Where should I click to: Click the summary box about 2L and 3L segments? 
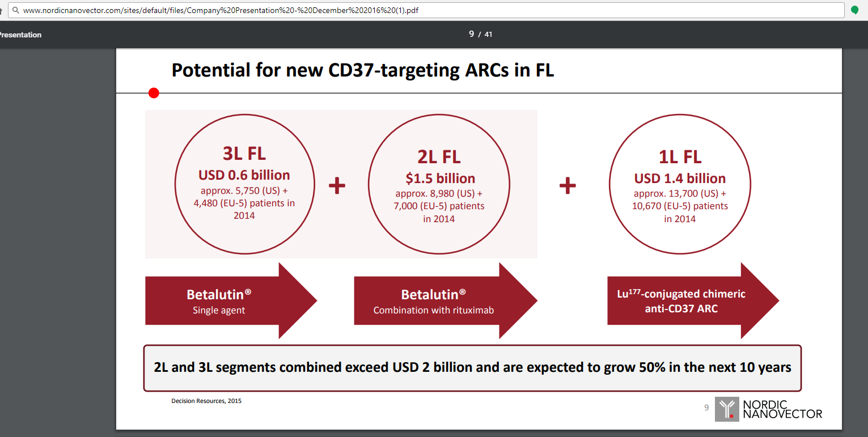[x=472, y=368]
